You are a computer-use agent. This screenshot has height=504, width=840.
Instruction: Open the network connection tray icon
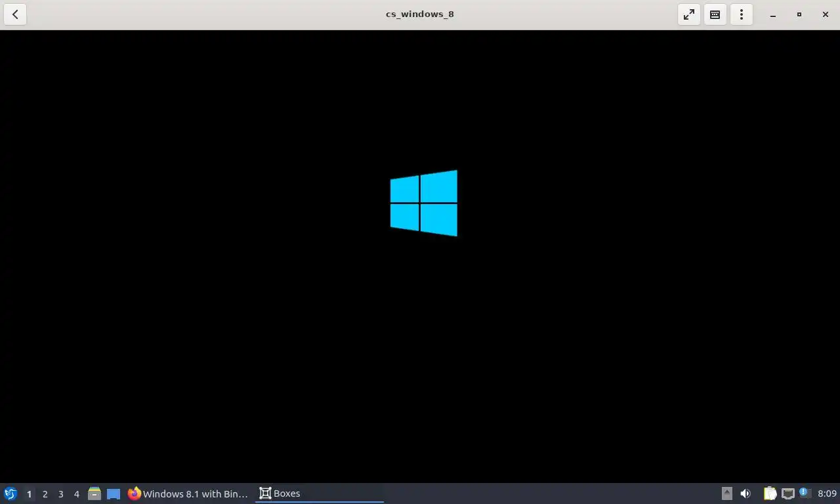pyautogui.click(x=788, y=493)
